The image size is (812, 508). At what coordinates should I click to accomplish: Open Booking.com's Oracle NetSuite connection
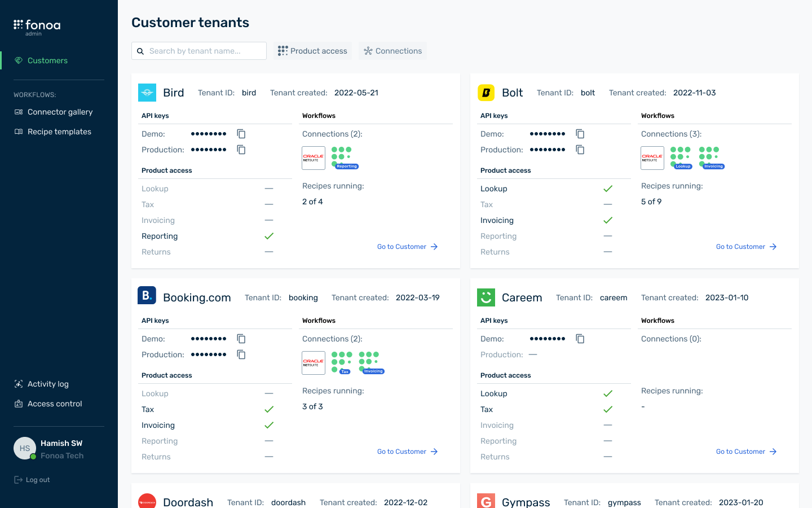pyautogui.click(x=314, y=363)
